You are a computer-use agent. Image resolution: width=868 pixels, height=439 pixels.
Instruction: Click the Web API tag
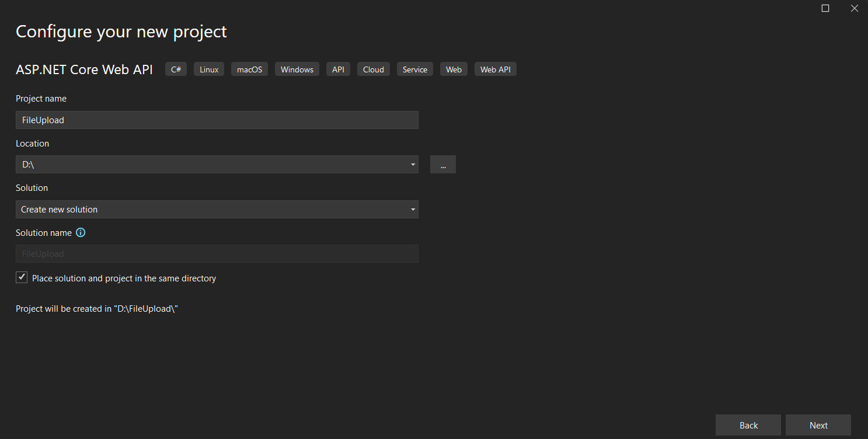(495, 69)
